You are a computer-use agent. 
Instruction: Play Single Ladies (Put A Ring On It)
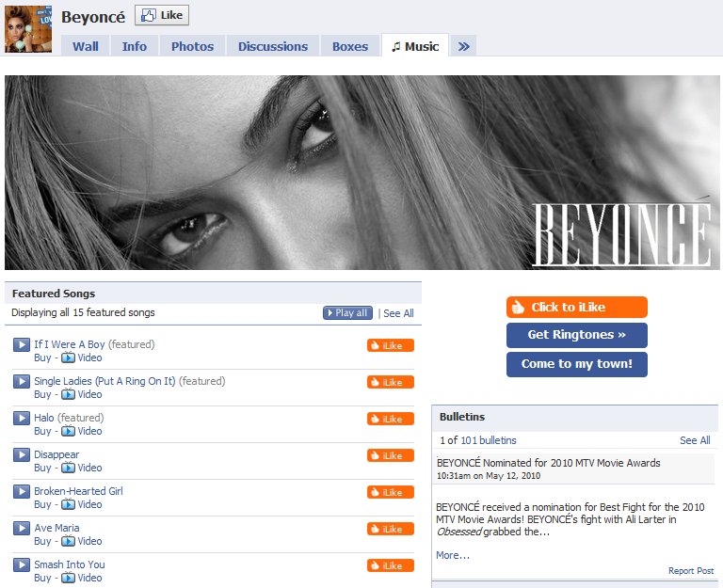click(22, 381)
